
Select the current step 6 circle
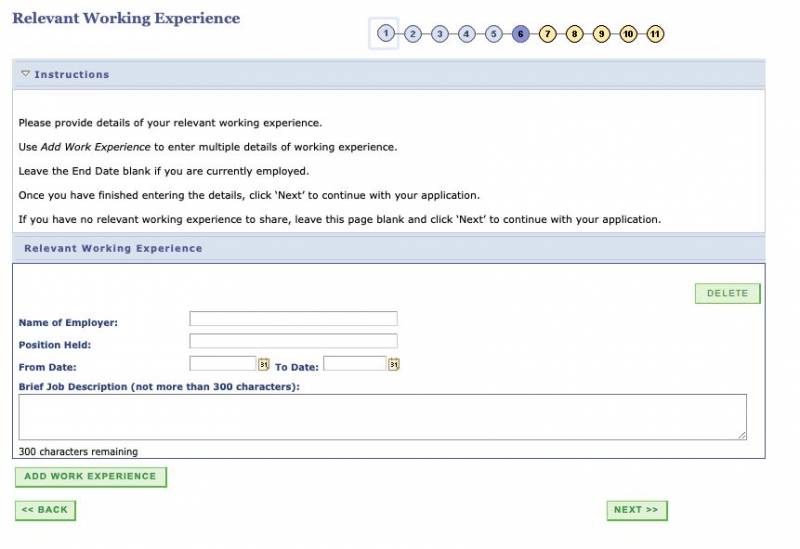point(520,34)
